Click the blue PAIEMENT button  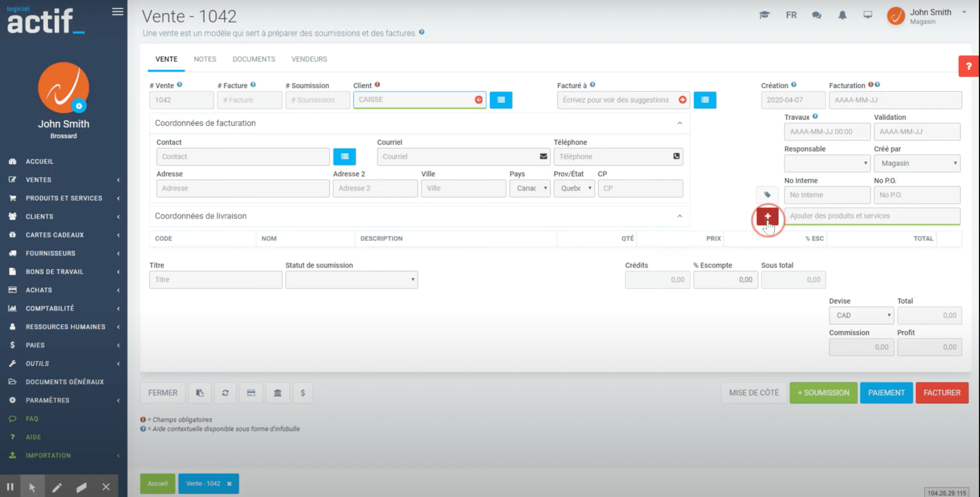click(x=886, y=393)
